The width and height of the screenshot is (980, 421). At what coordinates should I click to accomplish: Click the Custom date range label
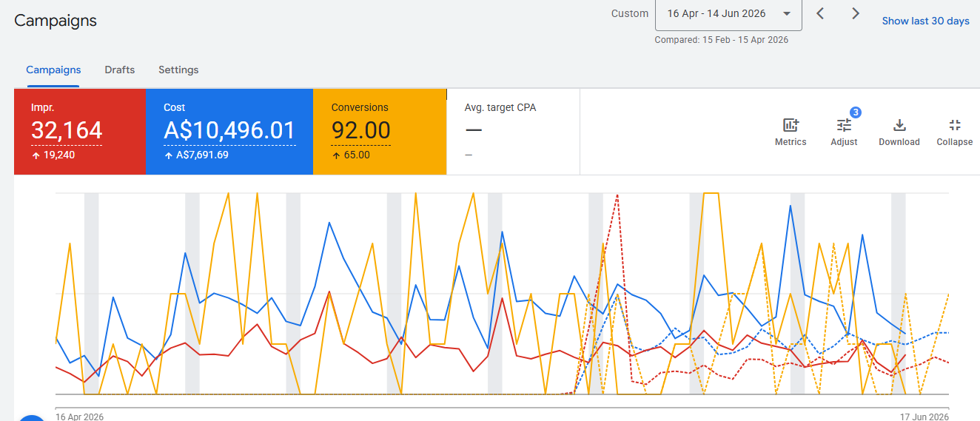(630, 13)
